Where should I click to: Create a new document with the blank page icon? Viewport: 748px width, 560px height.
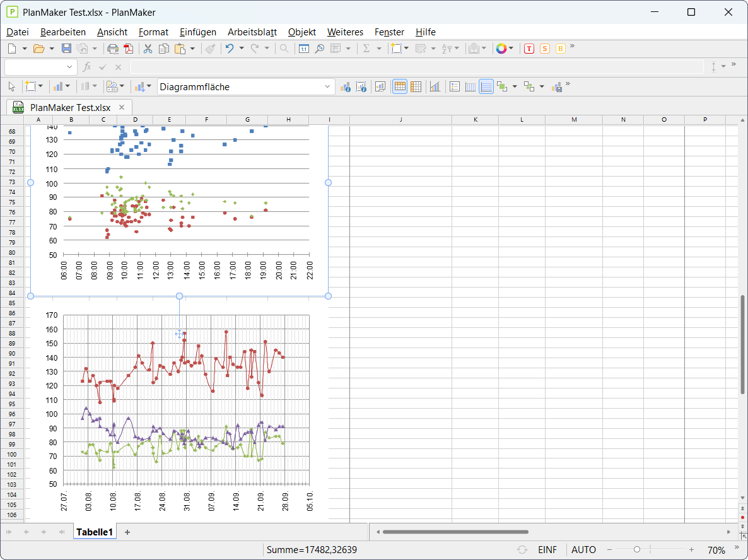(x=13, y=49)
